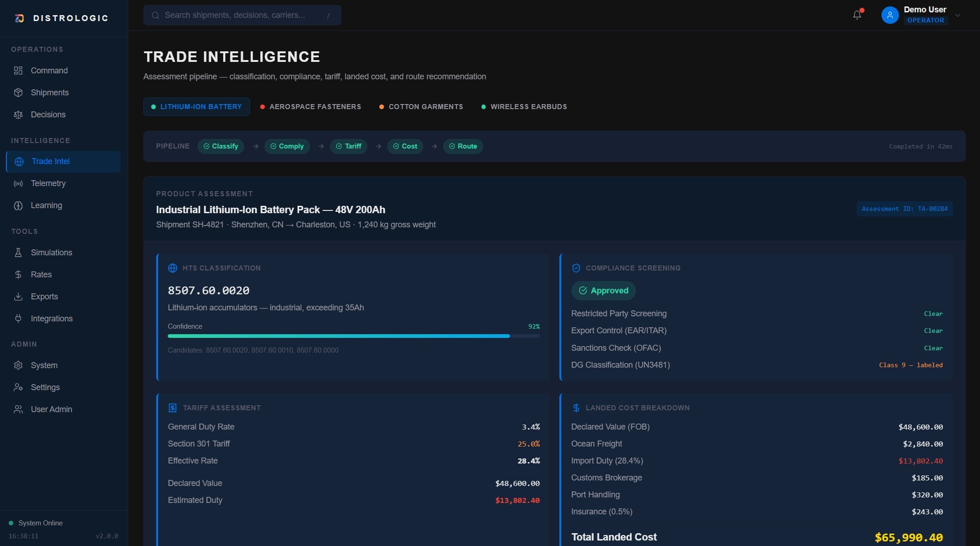The image size is (980, 546).
Task: Click the Decisions scales icon
Action: 18,115
